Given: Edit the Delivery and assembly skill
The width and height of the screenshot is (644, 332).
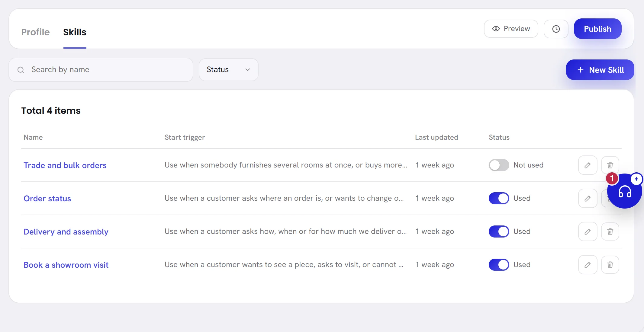Looking at the screenshot, I should [x=588, y=231].
